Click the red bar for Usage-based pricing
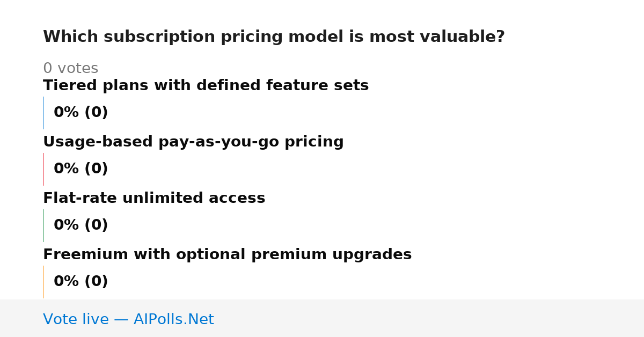The height and width of the screenshot is (337, 644). coord(43,169)
